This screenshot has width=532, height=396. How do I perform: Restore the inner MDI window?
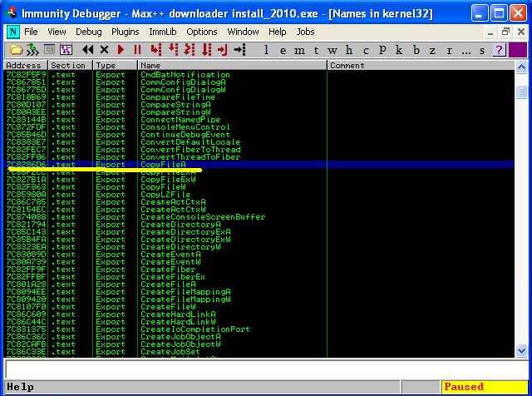[x=505, y=32]
